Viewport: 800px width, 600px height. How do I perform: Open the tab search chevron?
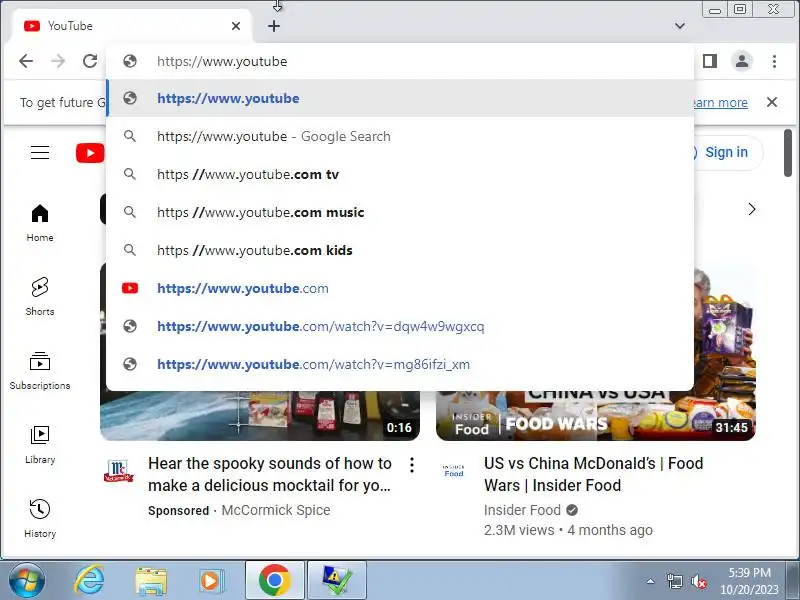click(680, 26)
